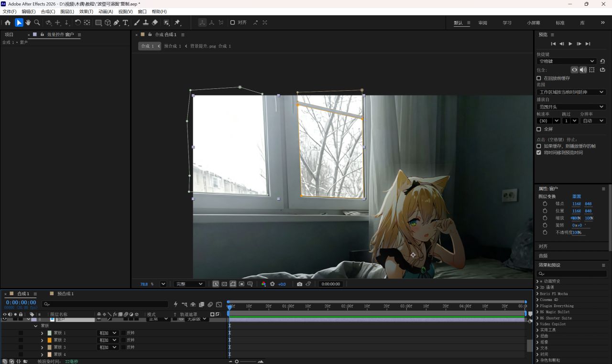Screen dimensions: 612x364
Task: Switch to the 预合成 1 timeline tab
Action: pyautogui.click(x=66, y=294)
